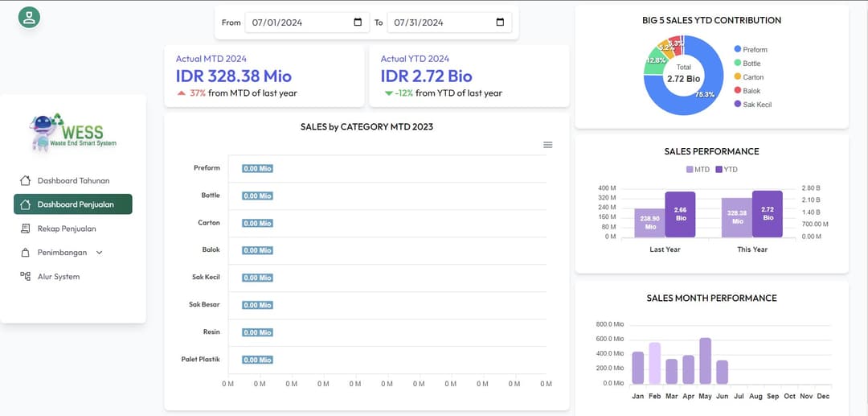The width and height of the screenshot is (868, 416).
Task: Open calendar picker on To date
Action: pos(500,23)
